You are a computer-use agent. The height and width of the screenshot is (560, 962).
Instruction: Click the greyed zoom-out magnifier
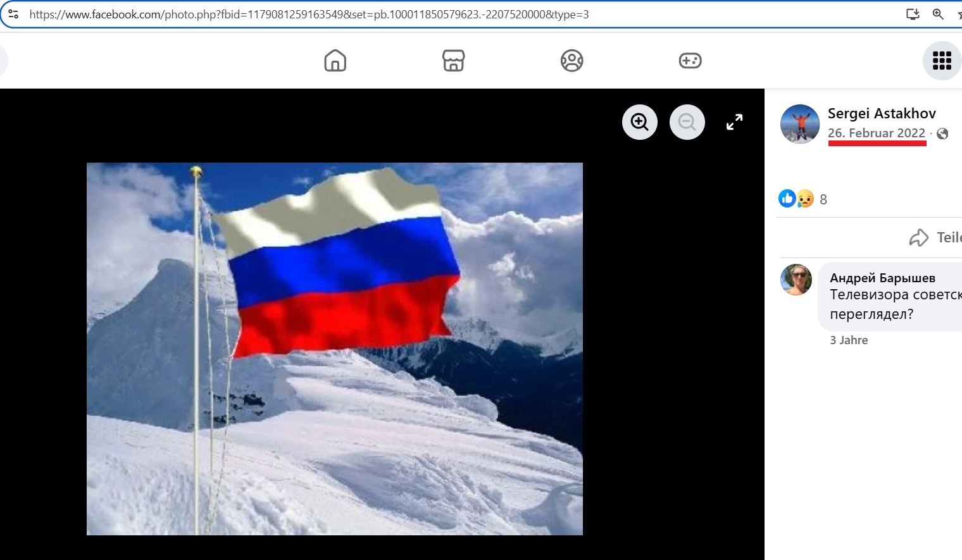click(x=687, y=122)
